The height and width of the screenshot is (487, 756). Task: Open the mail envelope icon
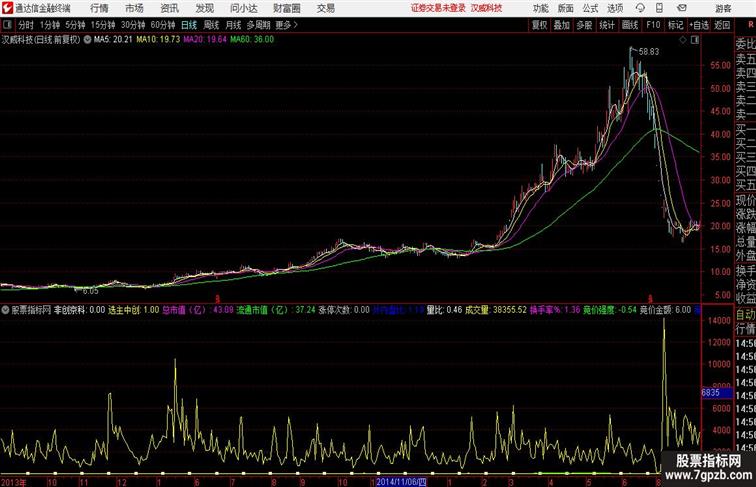(682, 8)
